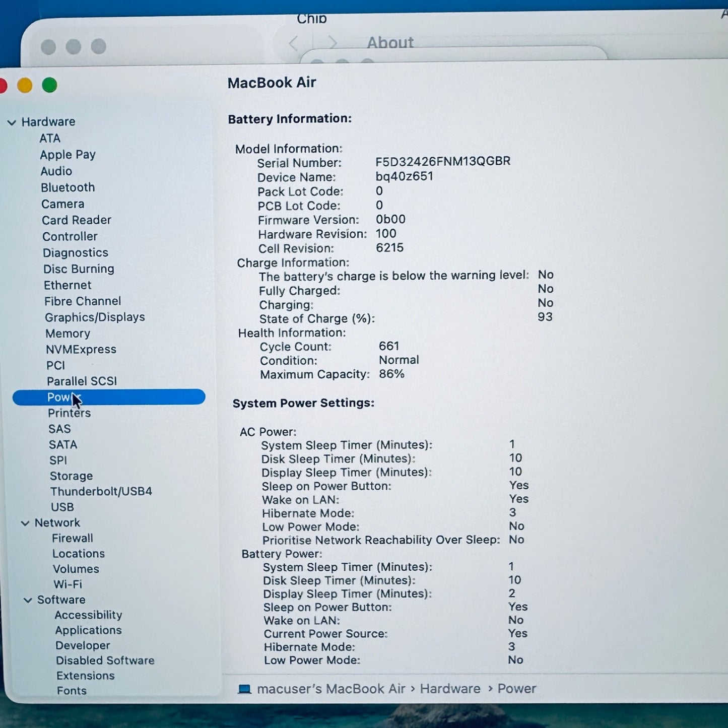Collapse the Network section
The height and width of the screenshot is (728, 728).
25,523
